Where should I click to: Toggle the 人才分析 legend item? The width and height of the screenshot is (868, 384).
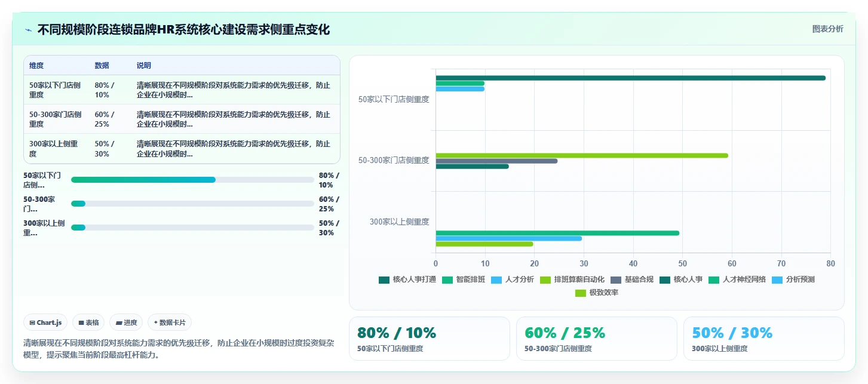(x=512, y=279)
